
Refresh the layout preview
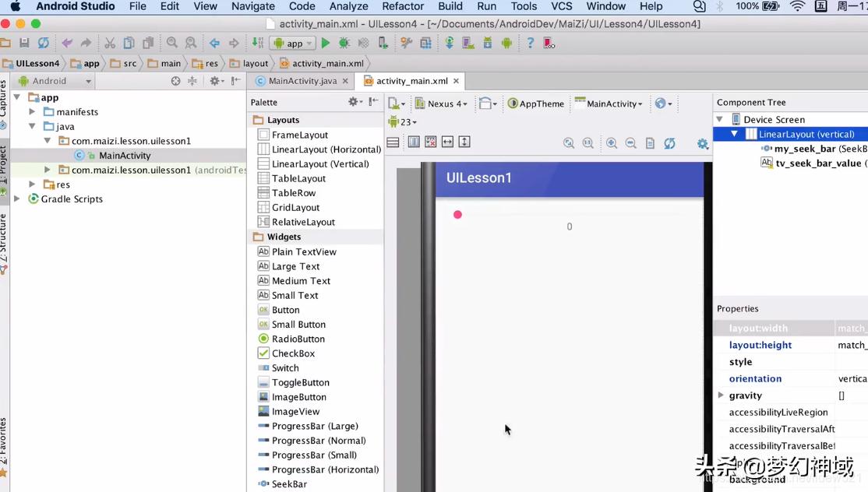point(669,143)
